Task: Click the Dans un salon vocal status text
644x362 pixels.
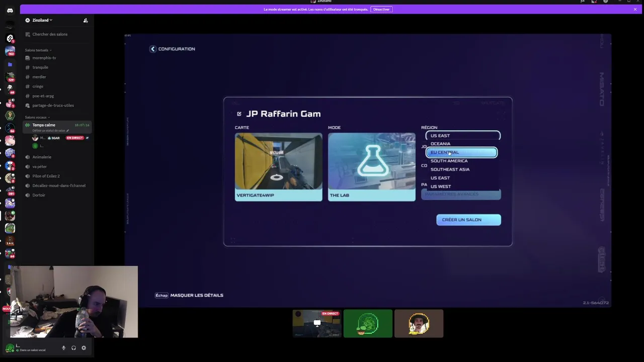Action: (x=32, y=350)
